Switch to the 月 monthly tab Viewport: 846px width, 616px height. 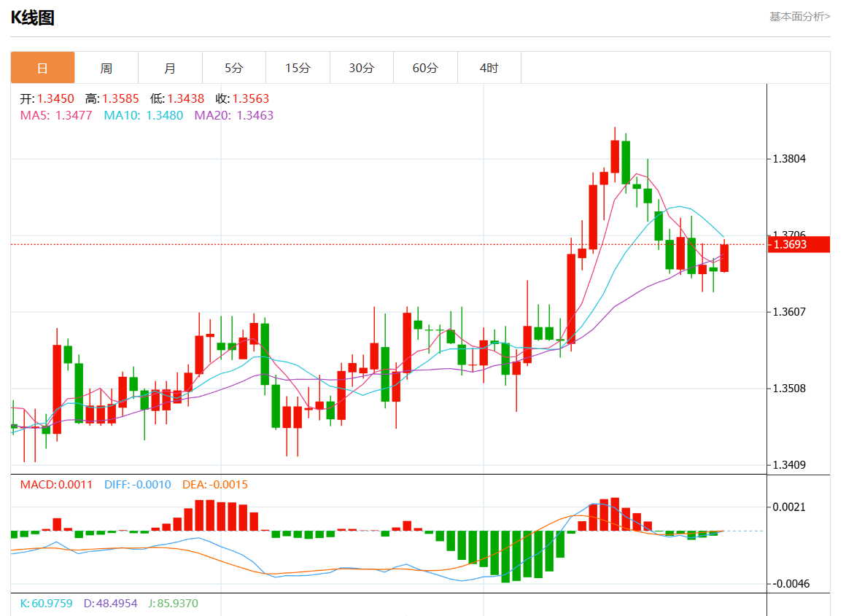170,68
